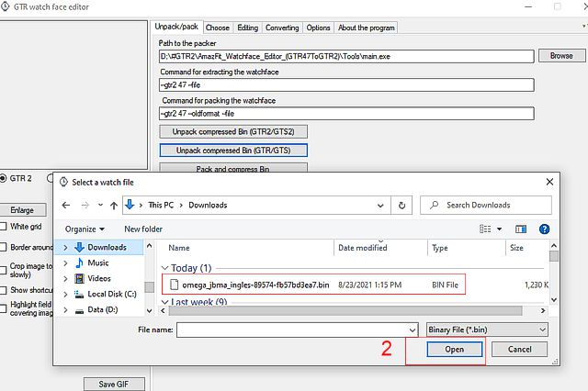Screen dimensions: 588x391
Task: Click the navigation tree's scroll up arrow
Action: click(x=149, y=246)
